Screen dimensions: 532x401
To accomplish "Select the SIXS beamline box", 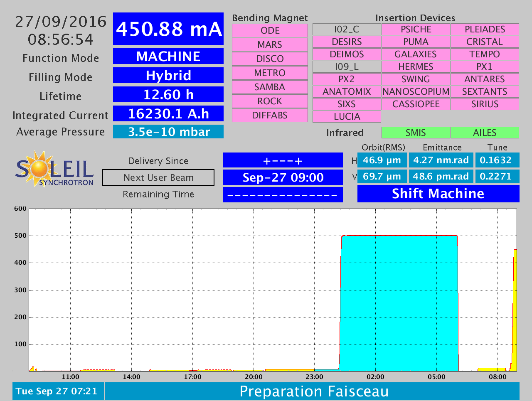I will pyautogui.click(x=347, y=104).
